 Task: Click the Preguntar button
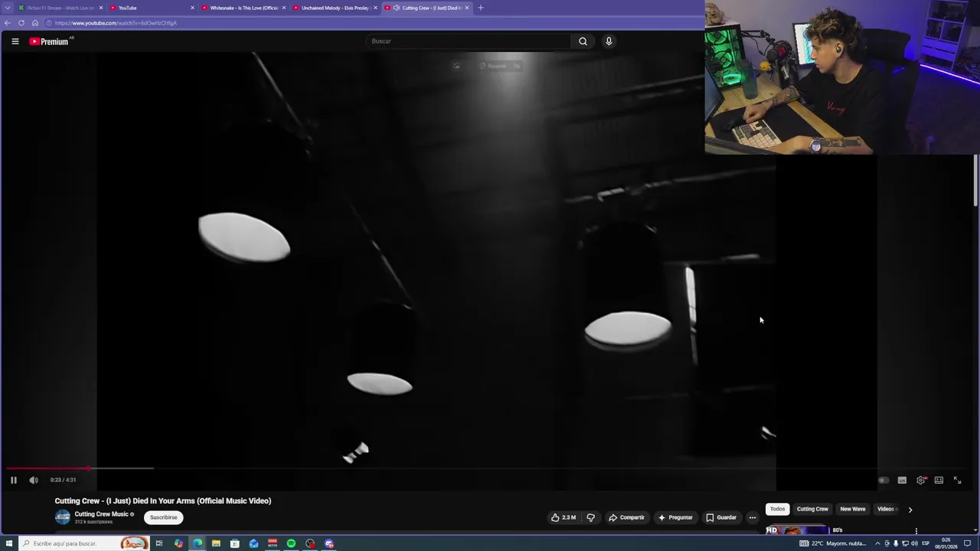pyautogui.click(x=675, y=517)
